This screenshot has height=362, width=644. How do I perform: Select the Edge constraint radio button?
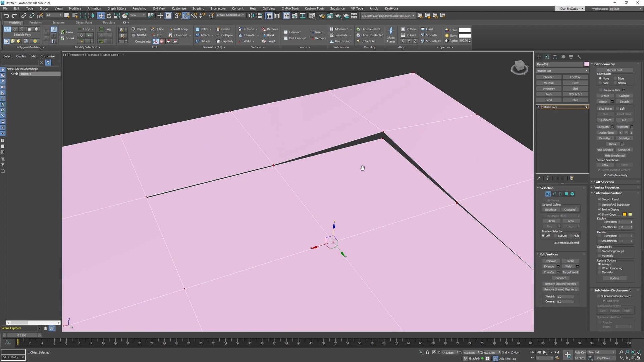coord(615,78)
